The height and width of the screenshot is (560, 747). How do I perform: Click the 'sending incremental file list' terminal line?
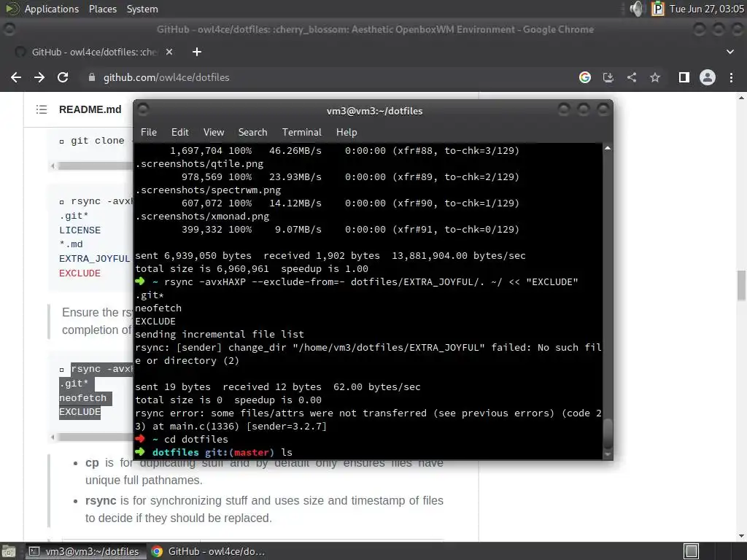[x=219, y=334]
